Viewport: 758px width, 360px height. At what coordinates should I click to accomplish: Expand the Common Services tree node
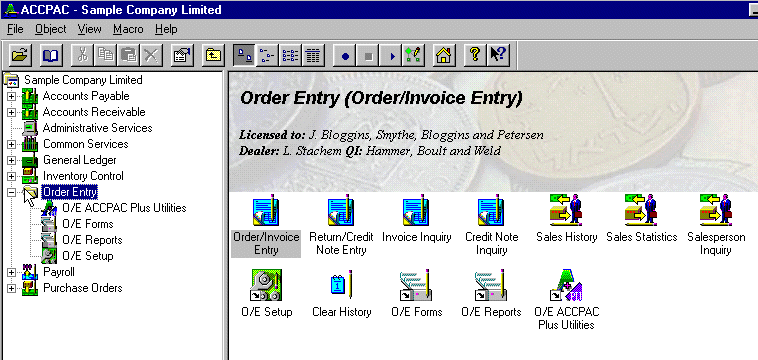pyautogui.click(x=11, y=144)
